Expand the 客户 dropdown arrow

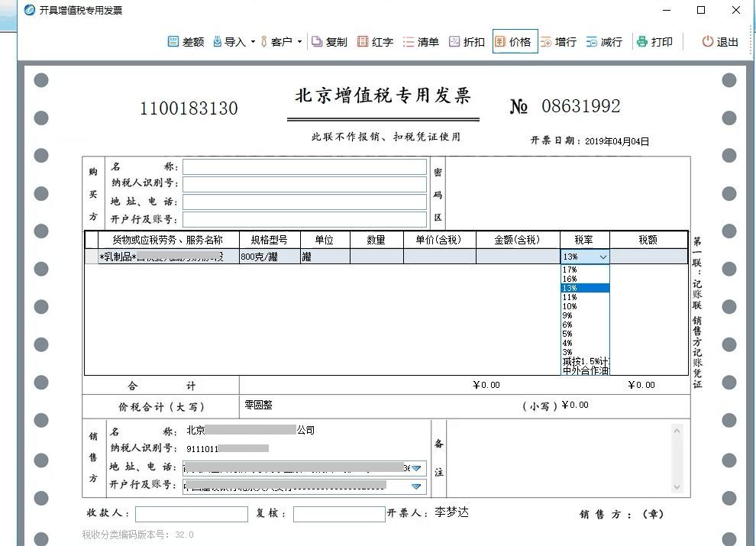(299, 42)
